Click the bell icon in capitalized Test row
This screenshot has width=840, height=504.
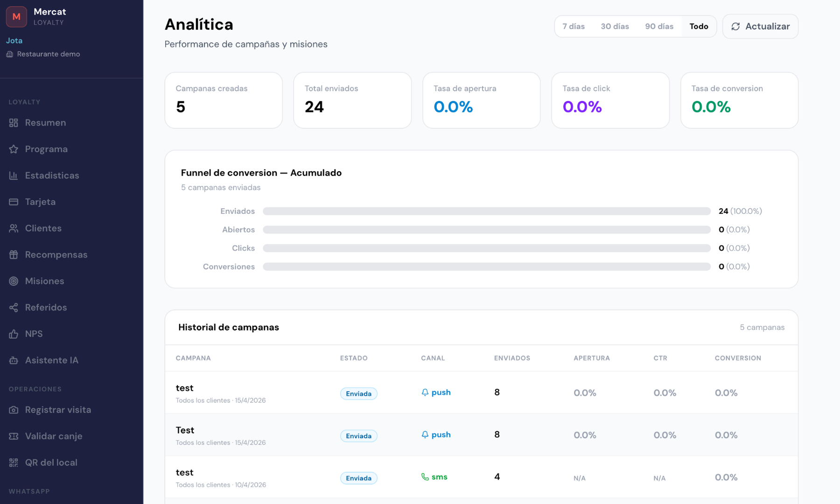[x=425, y=435]
